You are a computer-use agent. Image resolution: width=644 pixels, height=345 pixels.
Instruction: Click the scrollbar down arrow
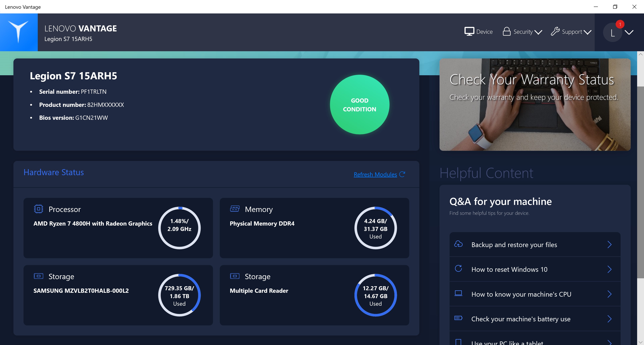tap(641, 342)
